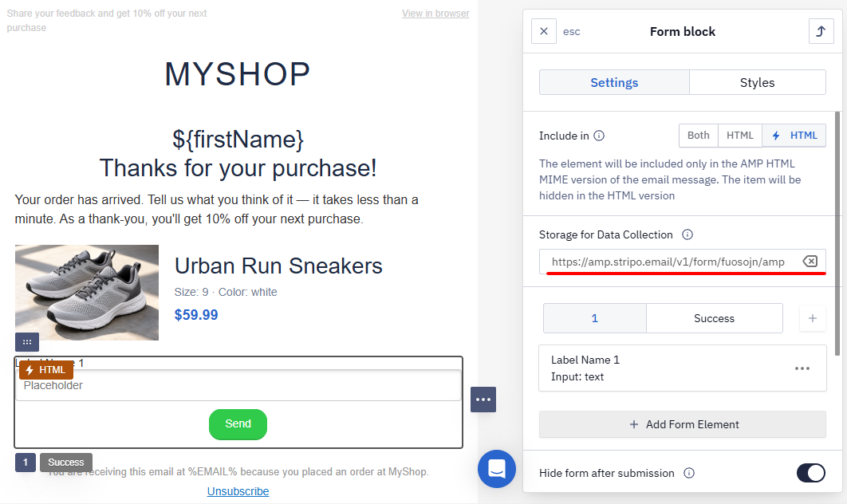This screenshot has height=504, width=847.
Task: Open the Storage for Data Collection info icon
Action: (687, 234)
